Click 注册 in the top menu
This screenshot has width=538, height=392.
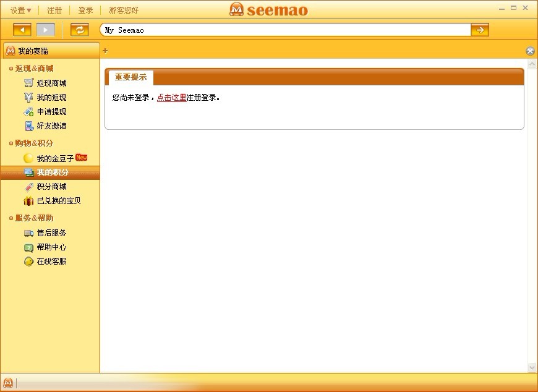[x=54, y=11]
